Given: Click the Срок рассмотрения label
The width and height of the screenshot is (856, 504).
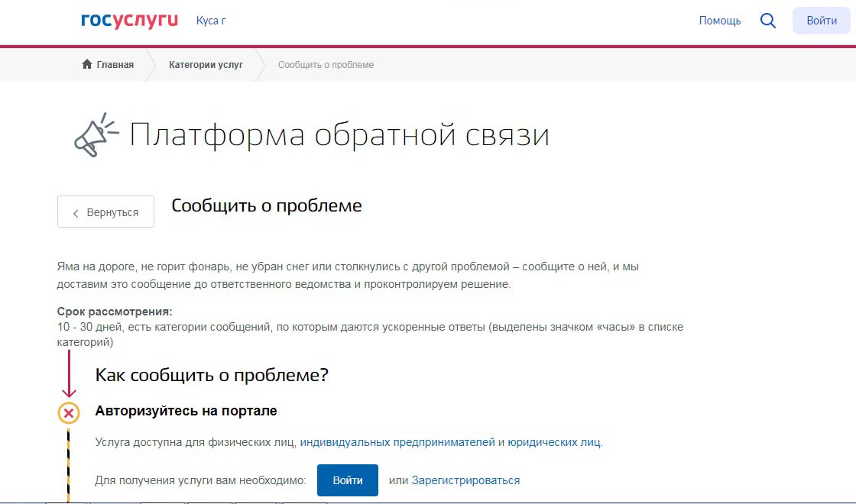Looking at the screenshot, I should click(x=115, y=312).
